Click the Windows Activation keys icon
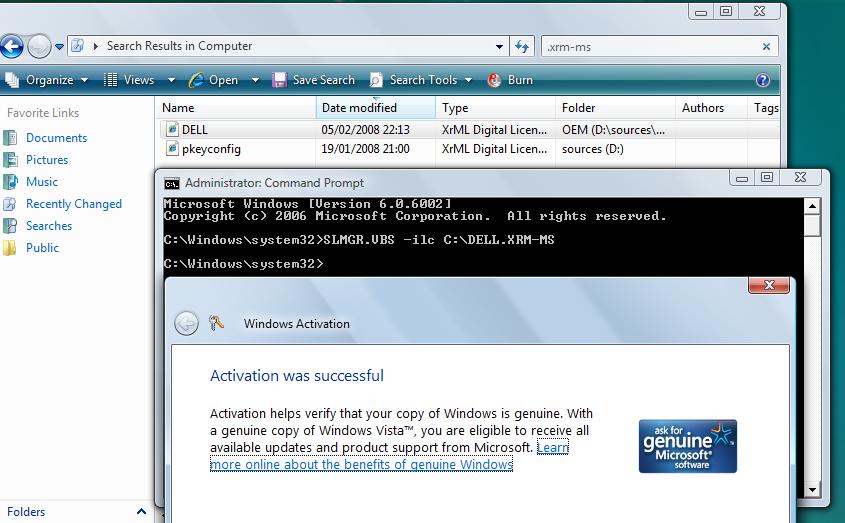 (x=217, y=323)
